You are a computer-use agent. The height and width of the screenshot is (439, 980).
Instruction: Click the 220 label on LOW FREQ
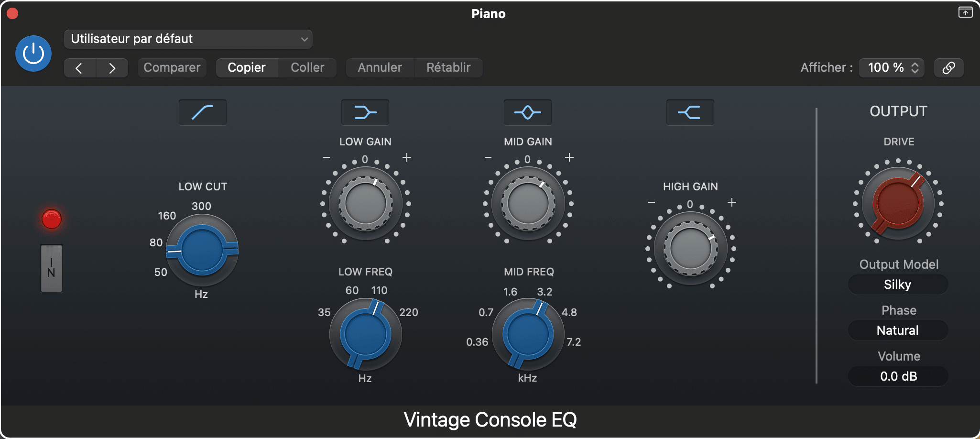409,312
